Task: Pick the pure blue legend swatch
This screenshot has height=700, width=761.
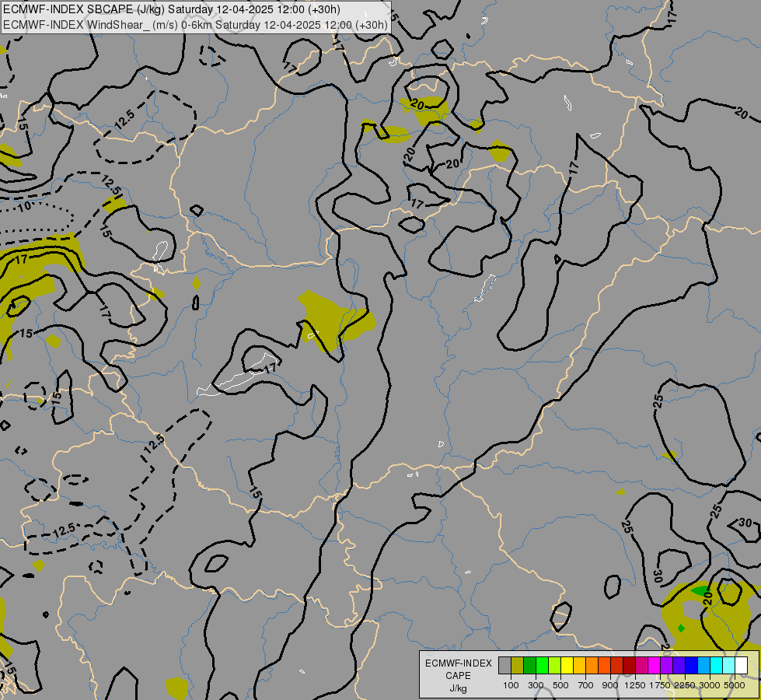Action: point(692,665)
